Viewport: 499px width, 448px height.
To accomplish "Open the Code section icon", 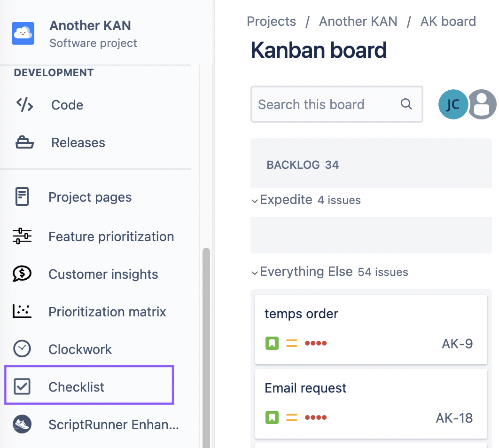I will coord(24,105).
